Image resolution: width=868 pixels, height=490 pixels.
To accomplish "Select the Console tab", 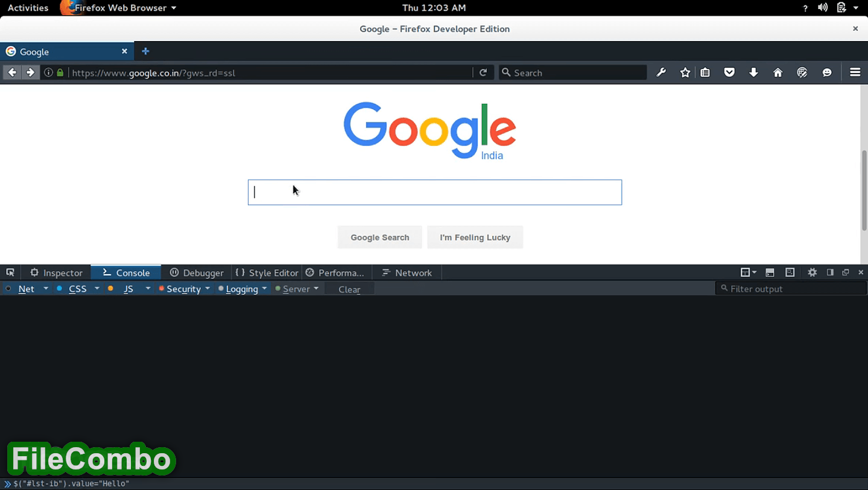I will [x=126, y=273].
